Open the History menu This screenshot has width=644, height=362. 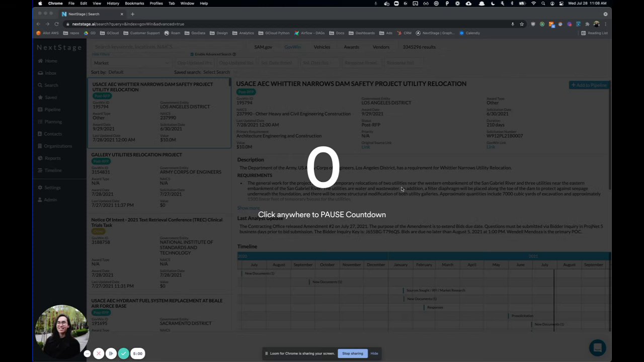click(x=113, y=4)
